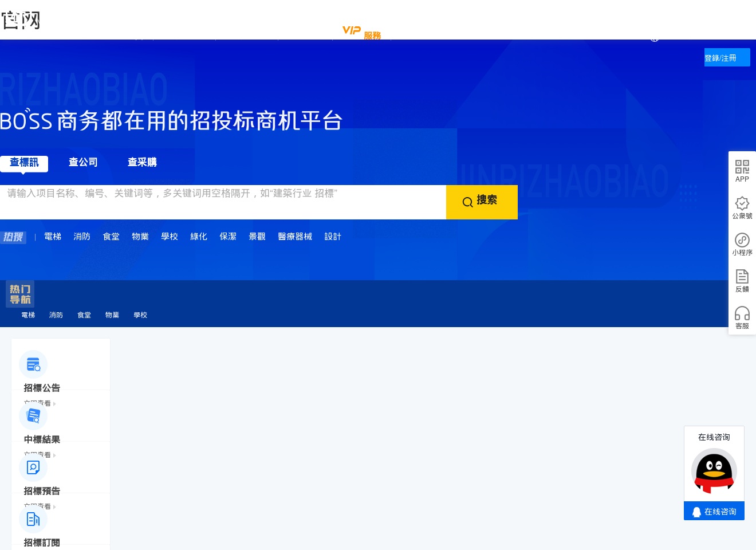Open 學校 in the hot navigation bar
The width and height of the screenshot is (756, 550).
[x=140, y=315]
